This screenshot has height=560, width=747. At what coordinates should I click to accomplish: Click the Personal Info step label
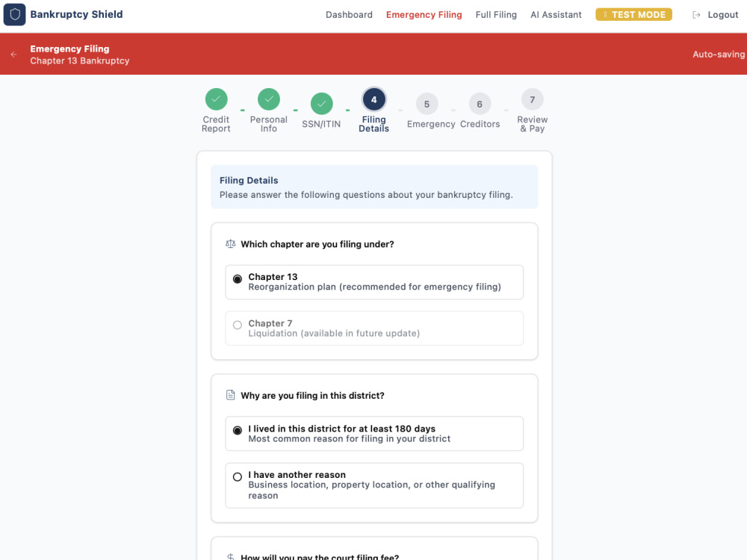pos(269,124)
